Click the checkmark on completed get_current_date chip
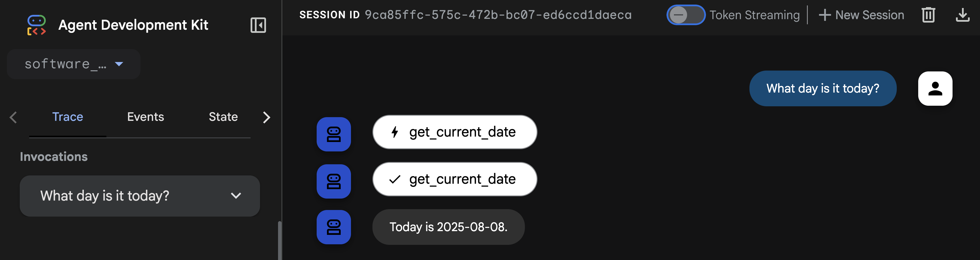Viewport: 980px width, 260px height. [395, 179]
